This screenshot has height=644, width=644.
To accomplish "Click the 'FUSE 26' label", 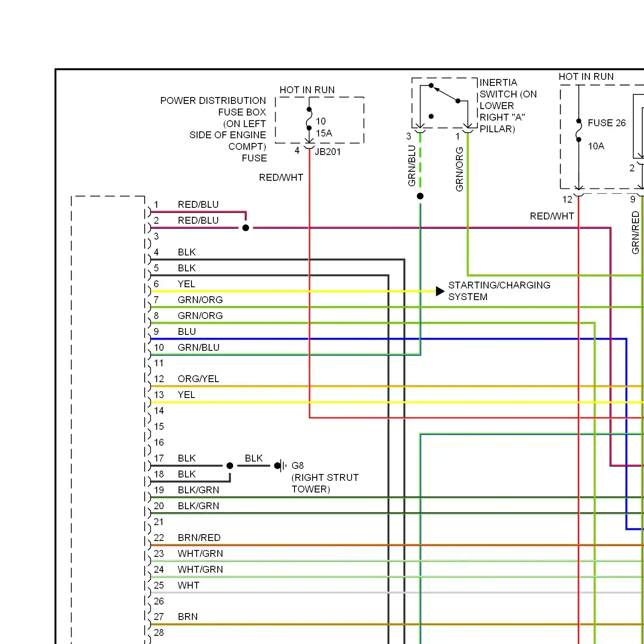I will click(607, 123).
